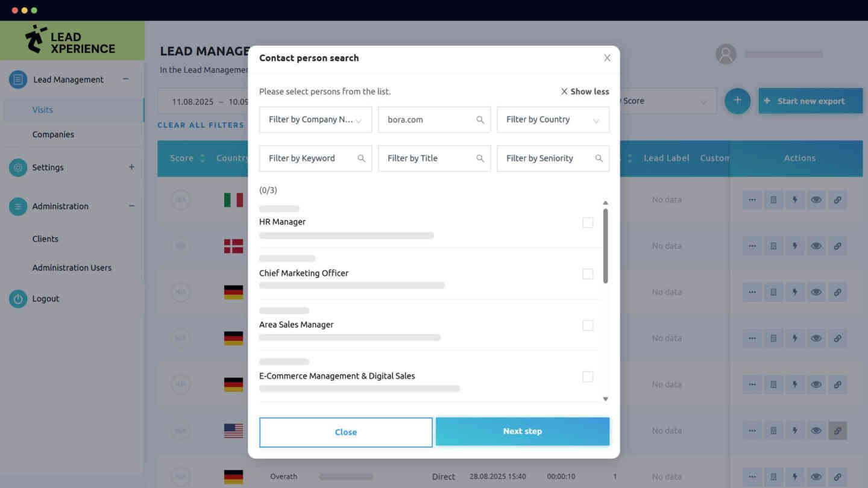The height and width of the screenshot is (488, 868).
Task: Click the Settings gear icon in sidebar
Action: [x=18, y=167]
